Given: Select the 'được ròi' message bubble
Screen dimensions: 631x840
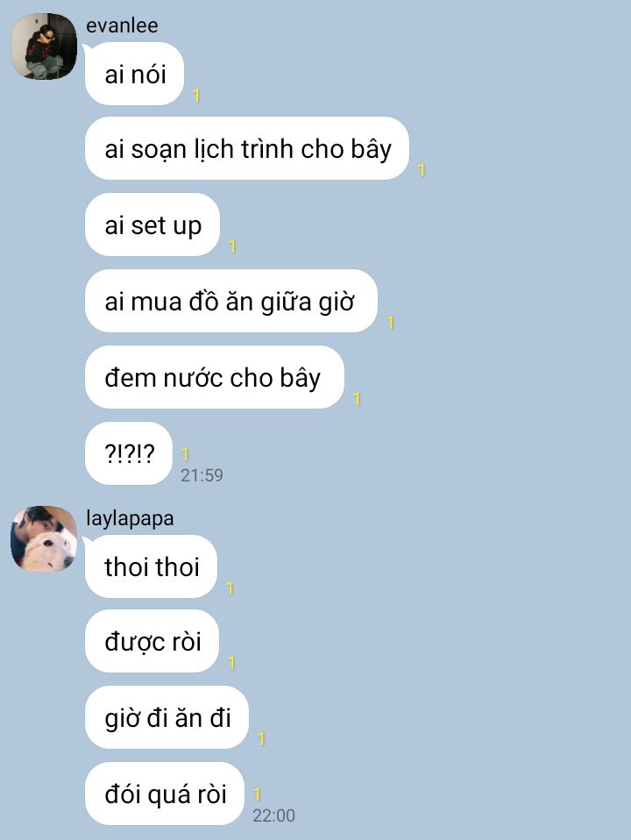Looking at the screenshot, I should click(x=152, y=641).
